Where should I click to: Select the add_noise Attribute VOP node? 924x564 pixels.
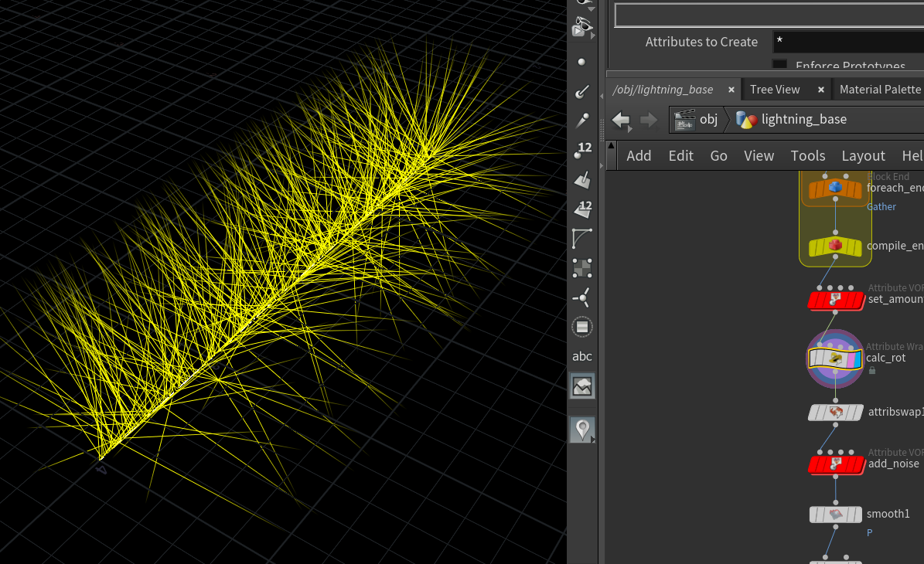[x=835, y=464]
